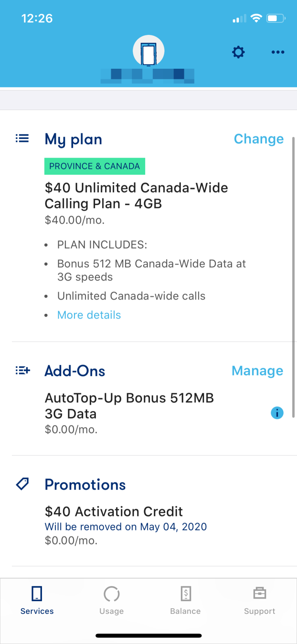Click the vertical scrollbar on the right
This screenshot has width=297, height=644.
click(293, 277)
